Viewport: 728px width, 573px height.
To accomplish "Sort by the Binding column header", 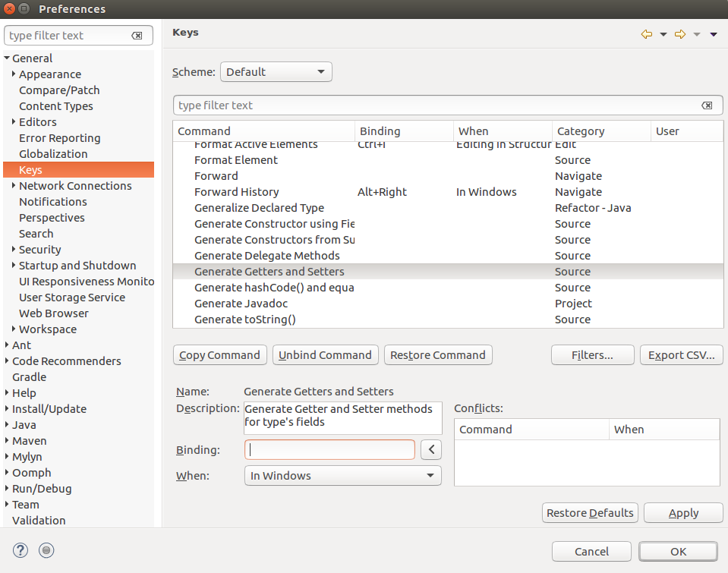I will [404, 131].
